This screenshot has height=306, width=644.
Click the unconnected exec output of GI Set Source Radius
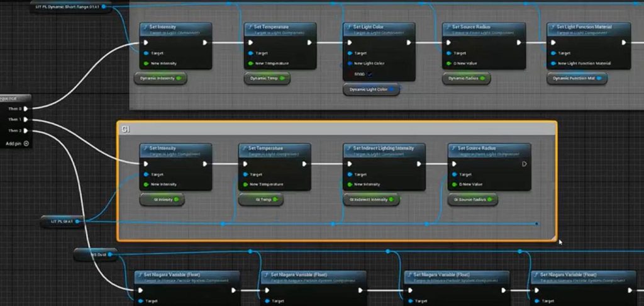pos(524,164)
